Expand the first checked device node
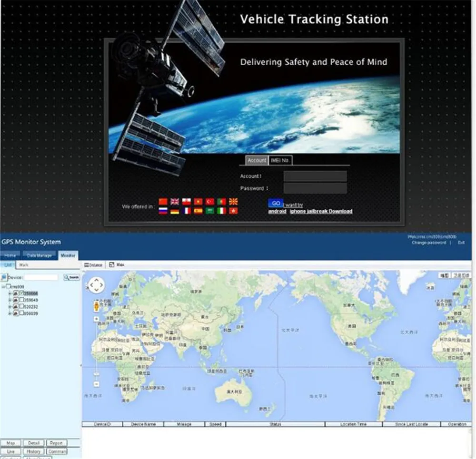Viewport: 476px width, 459px height. click(x=10, y=293)
